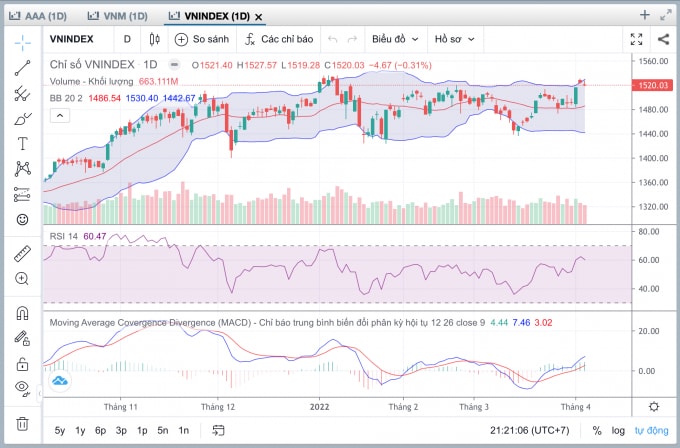Viewport: 680px width, 448px height.
Task: Switch to the AAA (1D) tab
Action: (x=38, y=16)
